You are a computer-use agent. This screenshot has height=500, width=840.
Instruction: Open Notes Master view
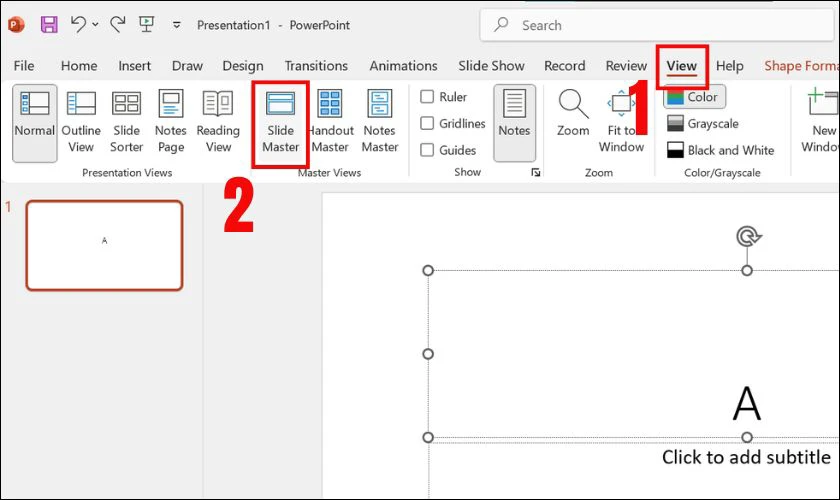tap(380, 123)
